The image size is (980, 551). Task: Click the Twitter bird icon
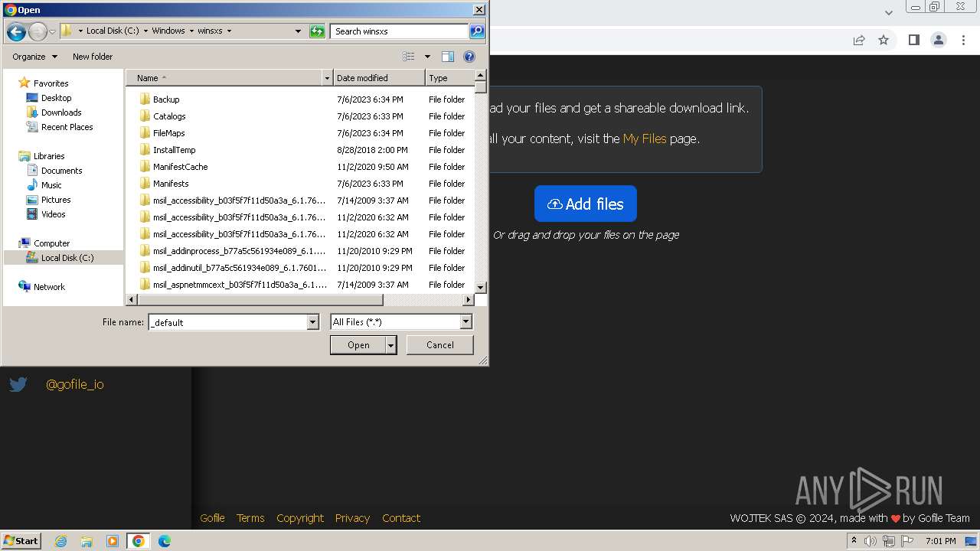tap(18, 384)
